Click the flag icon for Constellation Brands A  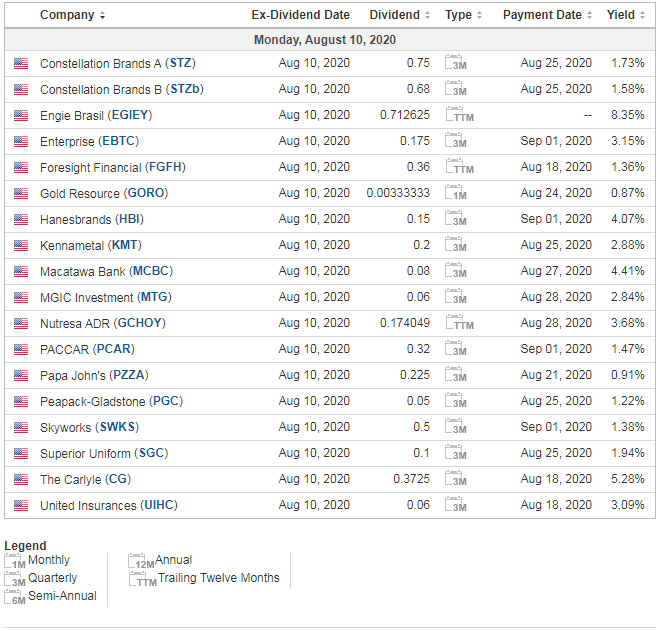tap(21, 63)
